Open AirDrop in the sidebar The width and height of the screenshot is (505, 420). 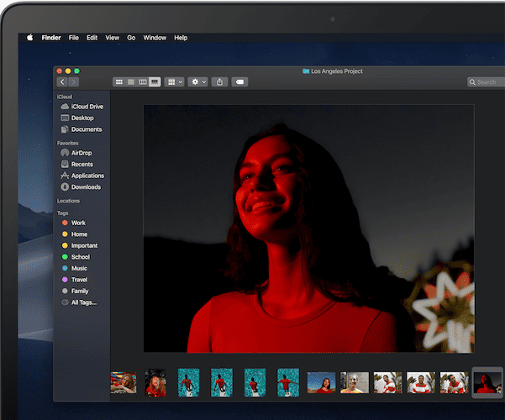[x=81, y=153]
